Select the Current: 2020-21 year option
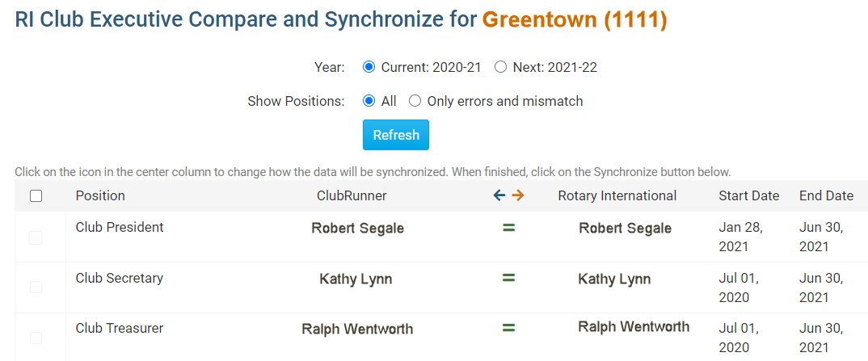868x361 pixels. 369,68
